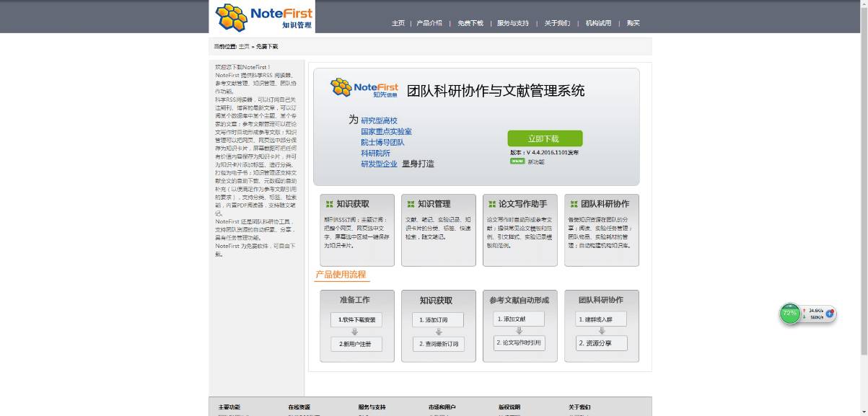
Task: Expand the arrow under 资源分享 flow
Action: (600, 332)
